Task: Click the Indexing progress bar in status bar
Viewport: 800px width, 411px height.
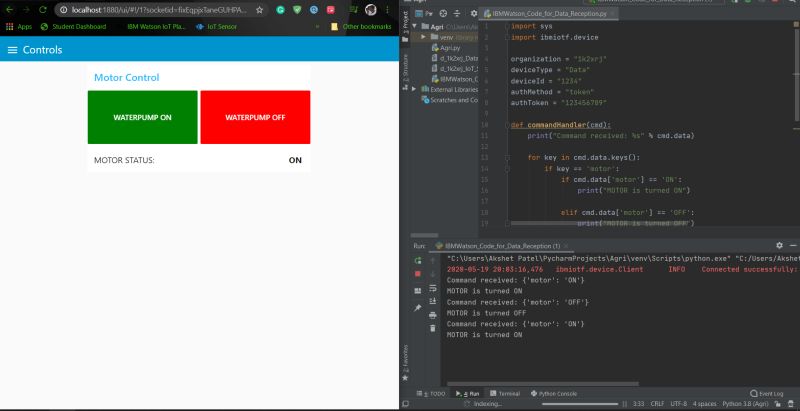Action: 581,404
